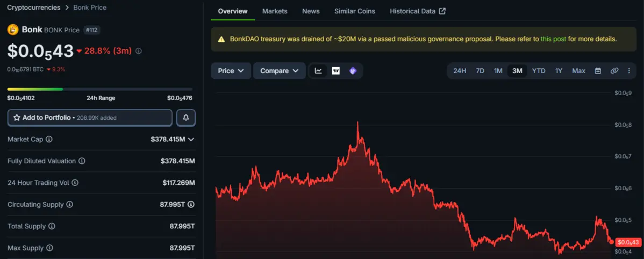Click the $0.0₅8 axis label
This screenshot has width=644, height=259.
click(x=622, y=125)
